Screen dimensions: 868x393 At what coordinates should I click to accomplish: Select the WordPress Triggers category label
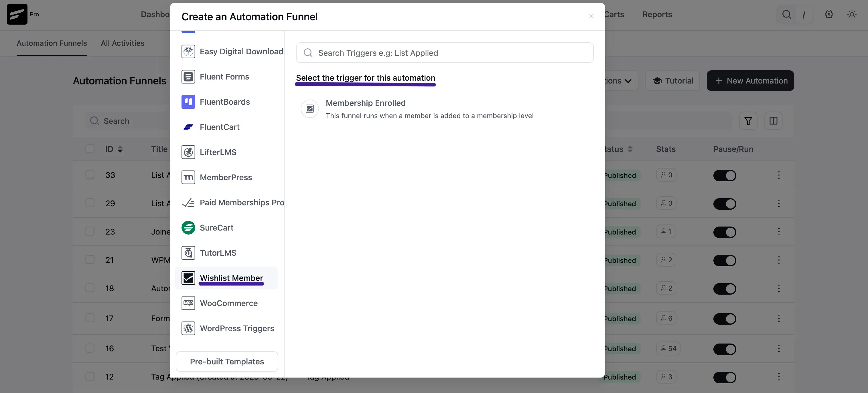coord(237,328)
